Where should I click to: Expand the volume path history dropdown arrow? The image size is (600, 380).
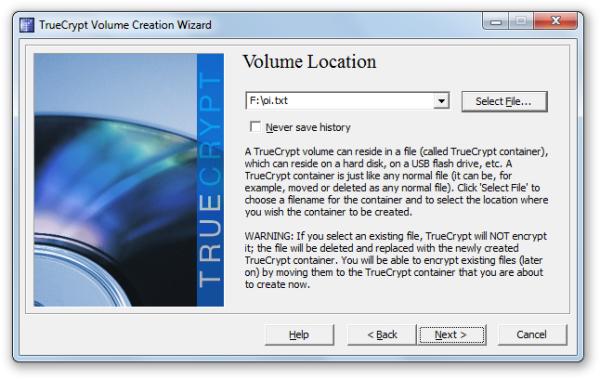coord(441,101)
